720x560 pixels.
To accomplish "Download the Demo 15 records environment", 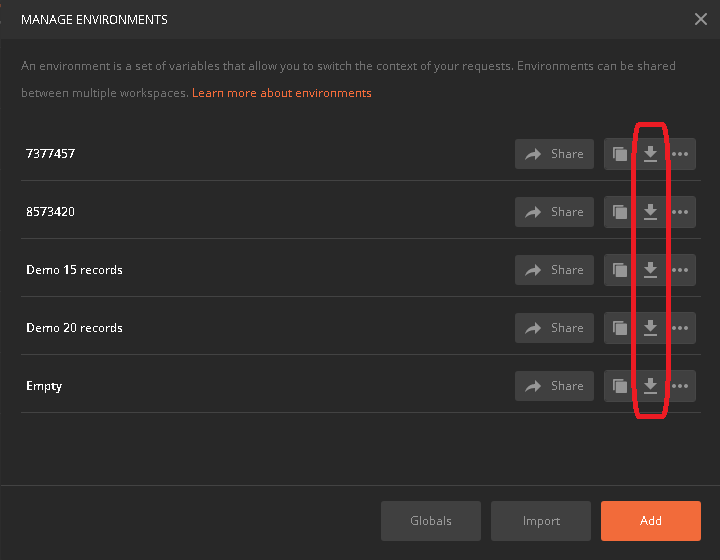I will pos(650,270).
